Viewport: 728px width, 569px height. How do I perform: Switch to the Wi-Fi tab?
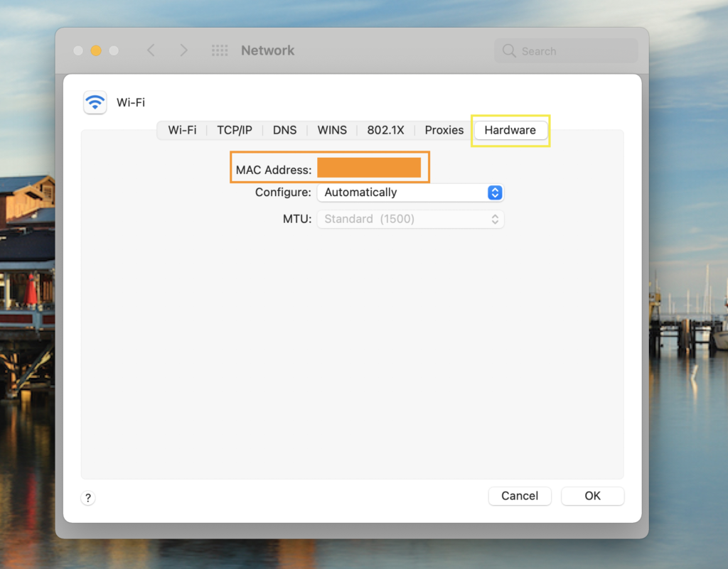pyautogui.click(x=182, y=130)
